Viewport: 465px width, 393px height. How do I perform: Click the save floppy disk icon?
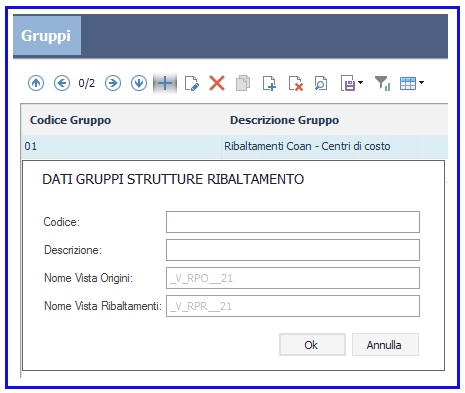tap(348, 83)
